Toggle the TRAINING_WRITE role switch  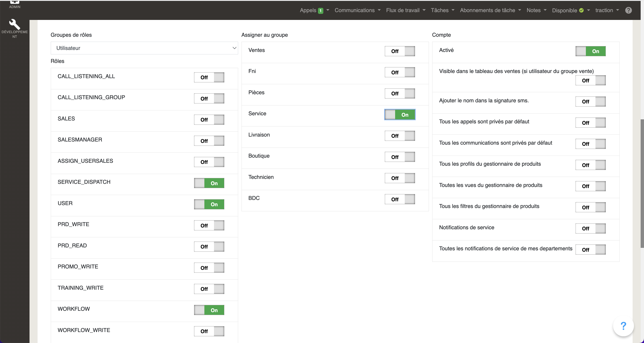pyautogui.click(x=209, y=289)
